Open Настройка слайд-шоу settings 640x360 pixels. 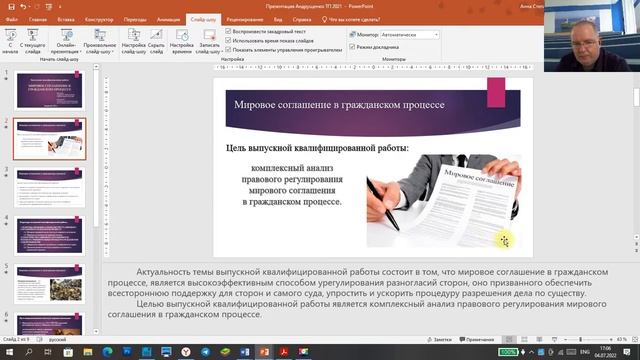pos(133,41)
